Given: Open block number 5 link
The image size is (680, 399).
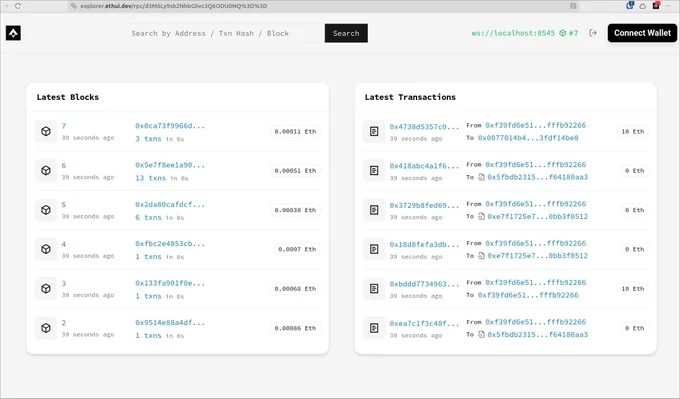Looking at the screenshot, I should pyautogui.click(x=64, y=205).
